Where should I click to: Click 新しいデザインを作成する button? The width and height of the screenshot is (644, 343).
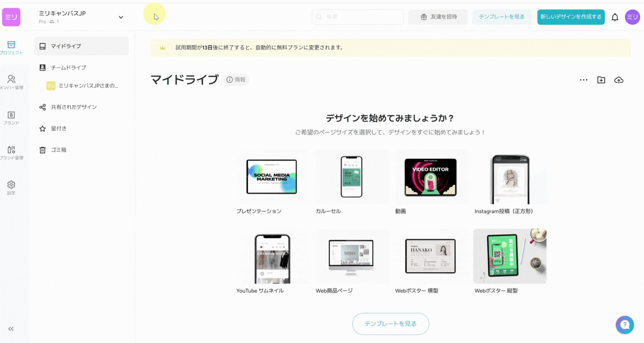coord(570,17)
